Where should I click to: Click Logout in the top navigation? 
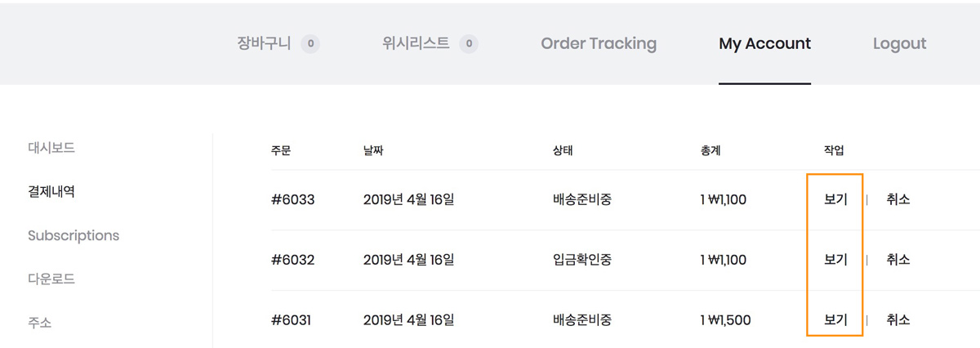pos(899,43)
